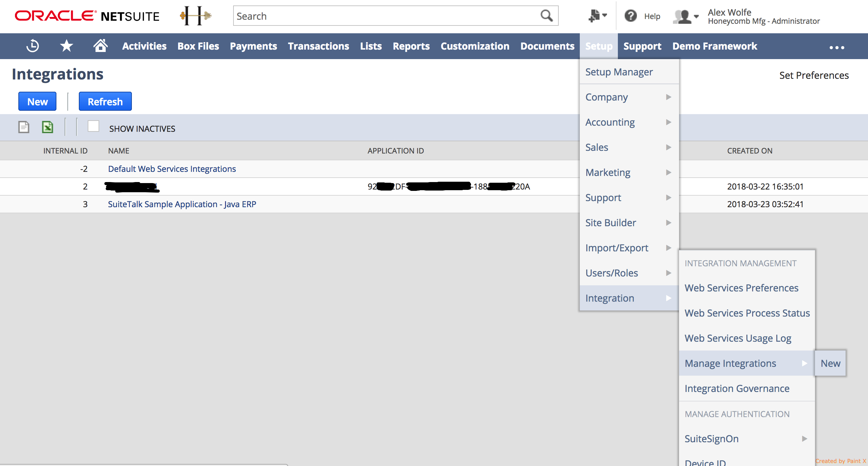Sort by Created On column header
This screenshot has width=868, height=466.
pos(750,151)
